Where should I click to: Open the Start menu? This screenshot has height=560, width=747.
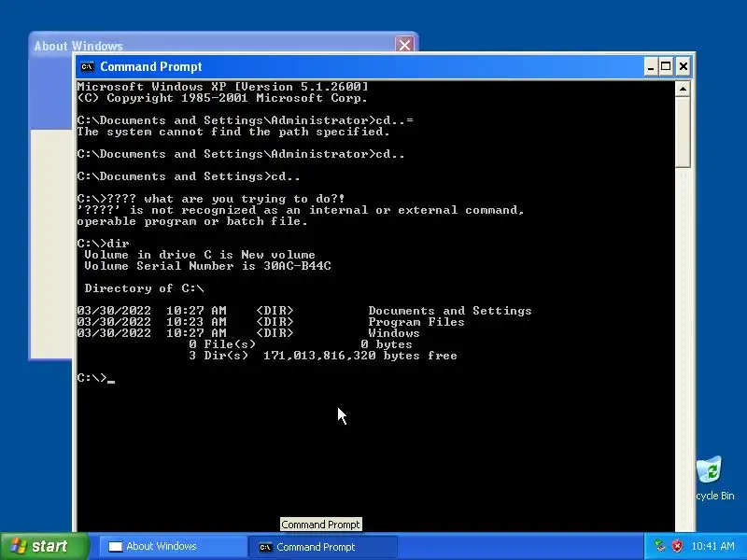pos(44,546)
